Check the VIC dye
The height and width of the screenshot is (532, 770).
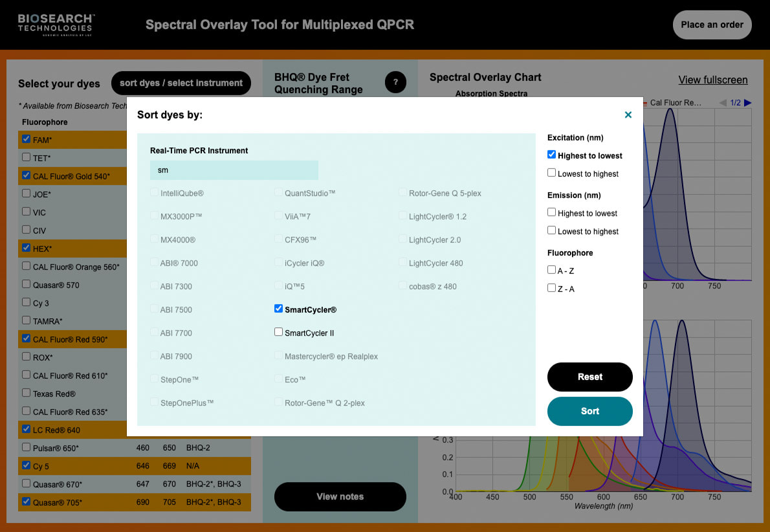click(x=26, y=212)
